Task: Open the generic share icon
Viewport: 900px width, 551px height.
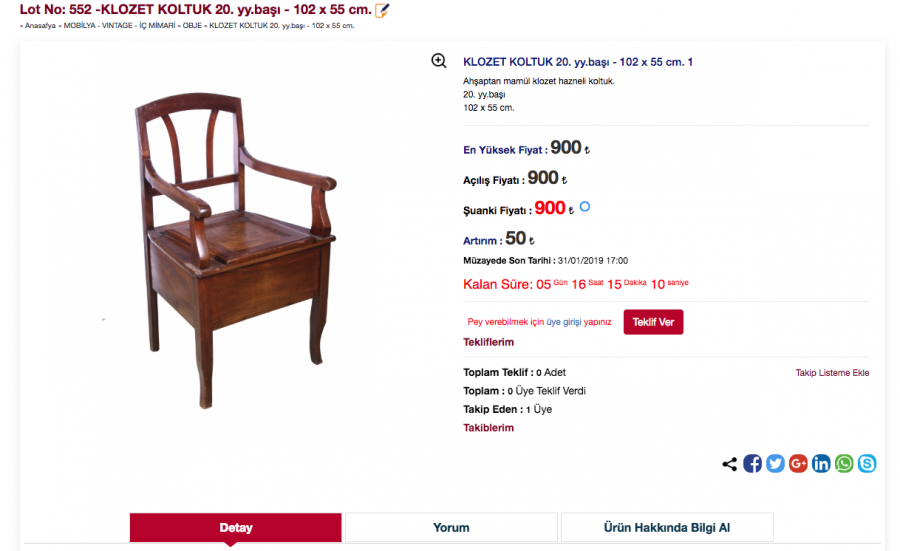Action: (730, 464)
